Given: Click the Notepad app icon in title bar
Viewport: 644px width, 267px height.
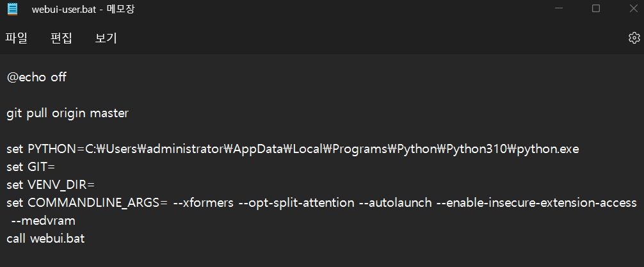Looking at the screenshot, I should click(12, 8).
